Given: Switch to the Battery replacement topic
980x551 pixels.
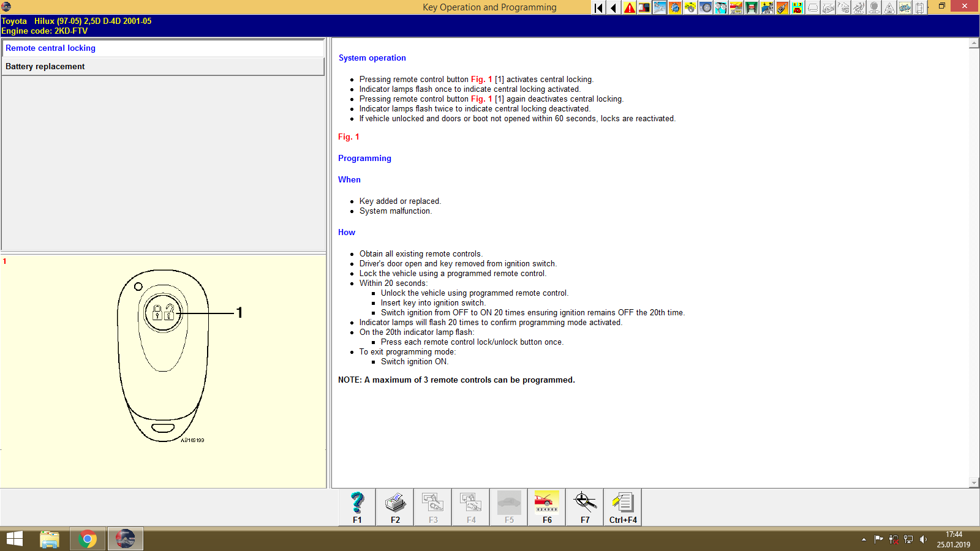Looking at the screenshot, I should click(45, 66).
